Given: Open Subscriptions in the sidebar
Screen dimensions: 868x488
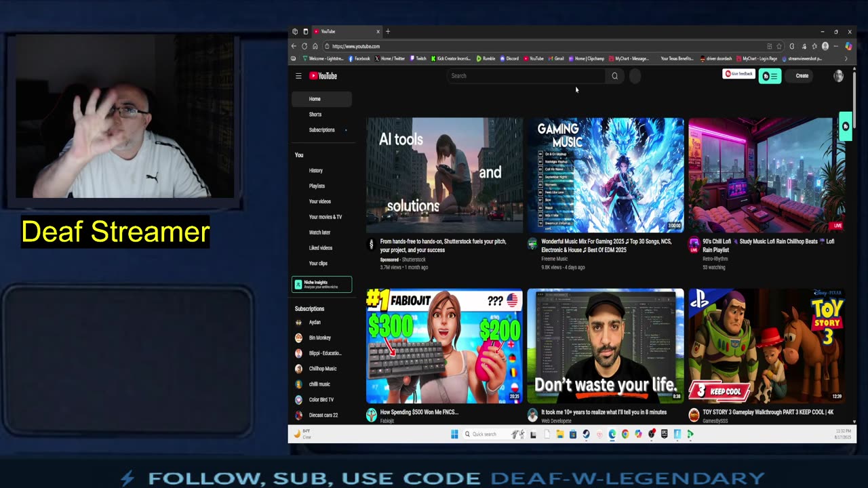Looking at the screenshot, I should tap(321, 130).
